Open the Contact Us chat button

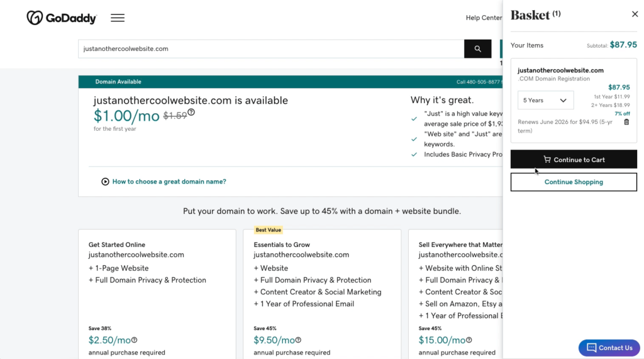point(609,348)
